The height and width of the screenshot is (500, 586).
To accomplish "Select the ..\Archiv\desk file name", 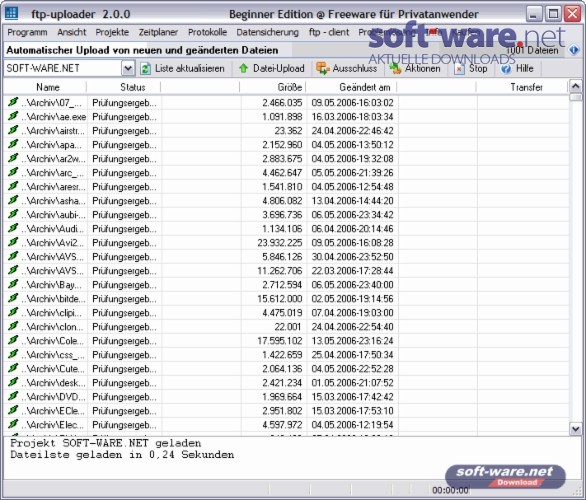I will pos(53,383).
